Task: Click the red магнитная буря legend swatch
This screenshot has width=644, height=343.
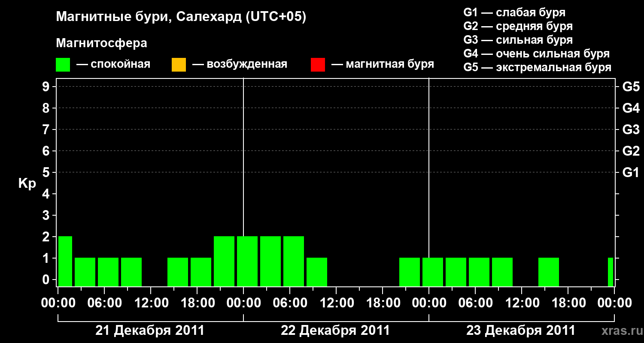Action: coord(318,65)
